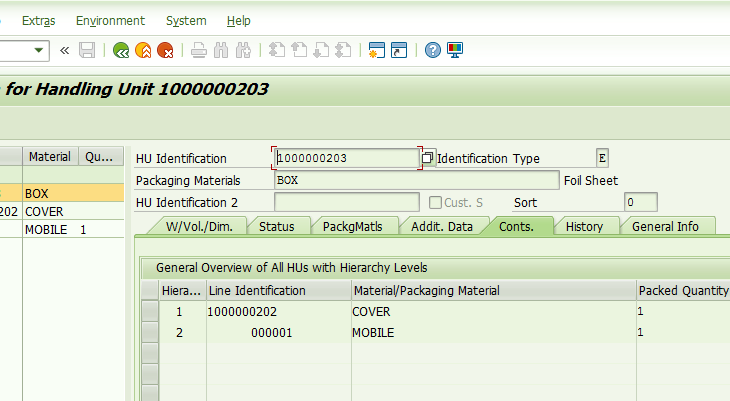This screenshot has height=401, width=730.
Task: Click the HU Identification input field
Action: pos(347,158)
